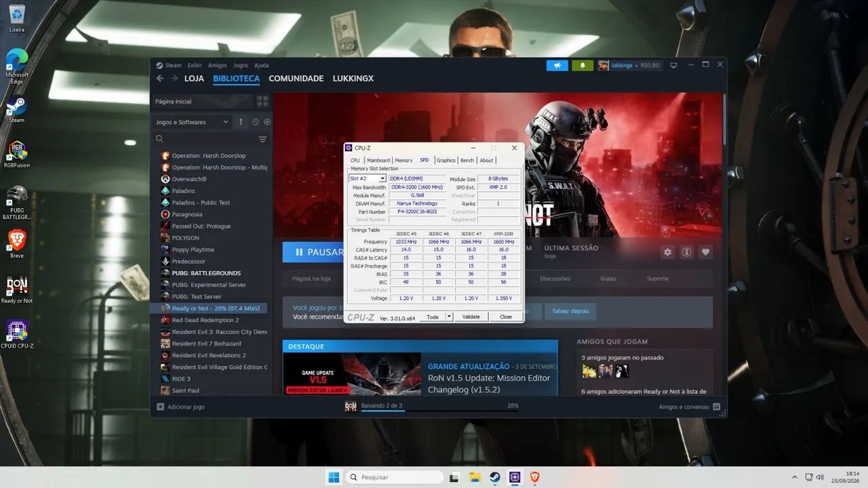Image resolution: width=868 pixels, height=488 pixels.
Task: Open the Graphics tab in CPU-Z
Action: coord(446,161)
